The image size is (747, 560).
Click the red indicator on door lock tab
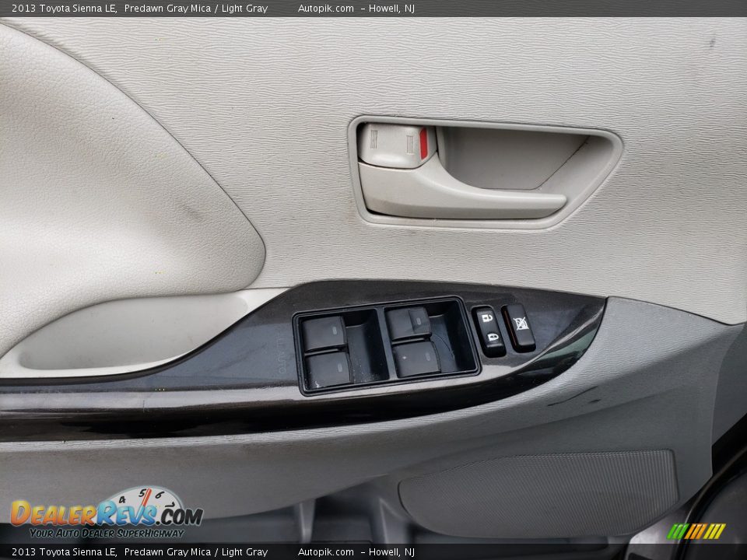423,144
